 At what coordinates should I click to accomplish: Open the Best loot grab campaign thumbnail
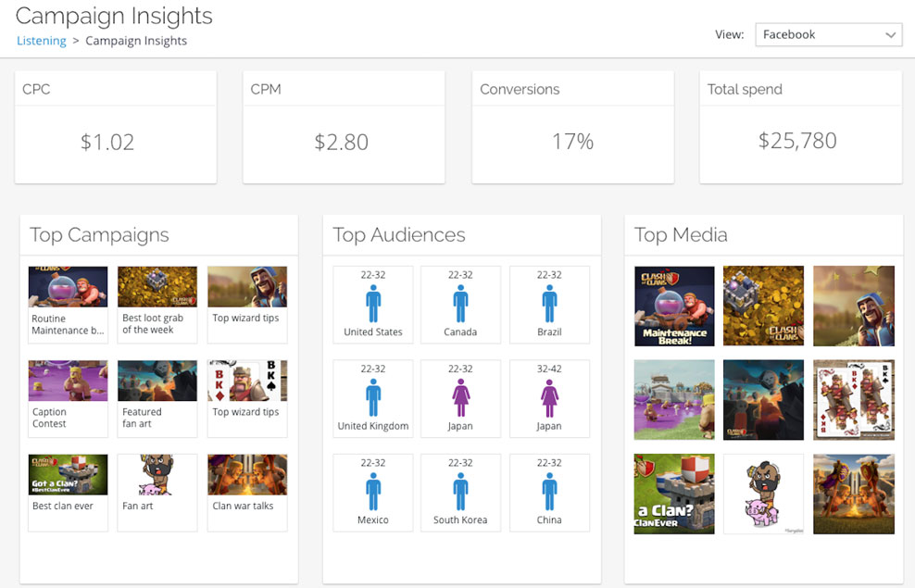(x=157, y=286)
